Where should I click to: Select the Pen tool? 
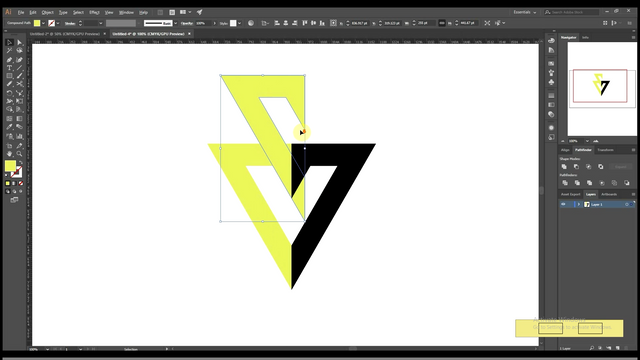9,60
